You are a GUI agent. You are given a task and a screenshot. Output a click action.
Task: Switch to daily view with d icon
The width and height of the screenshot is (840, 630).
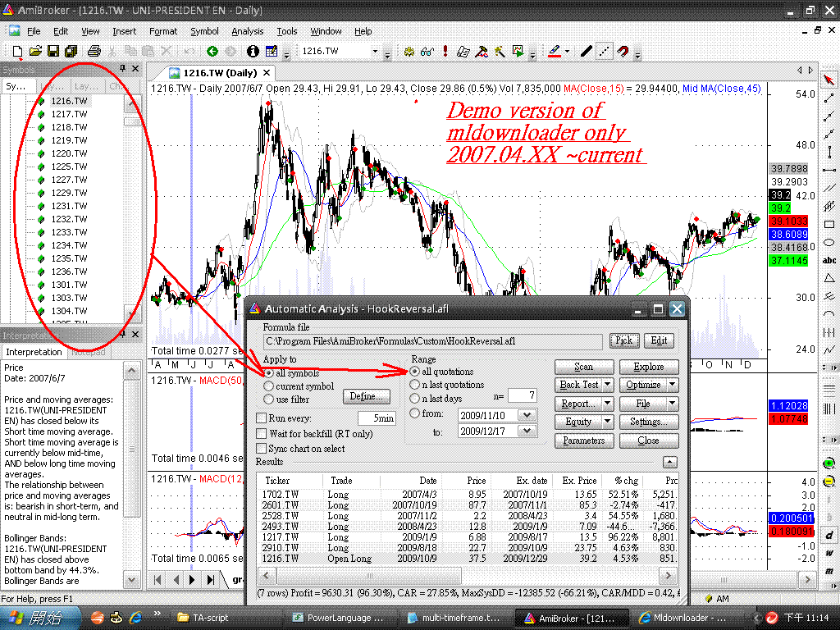(829, 535)
